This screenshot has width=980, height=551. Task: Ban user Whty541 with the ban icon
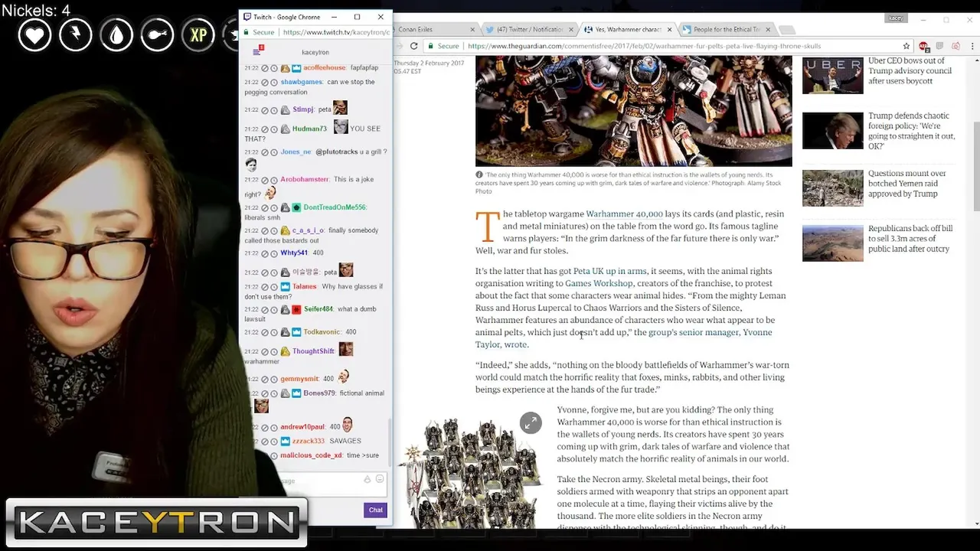265,253
